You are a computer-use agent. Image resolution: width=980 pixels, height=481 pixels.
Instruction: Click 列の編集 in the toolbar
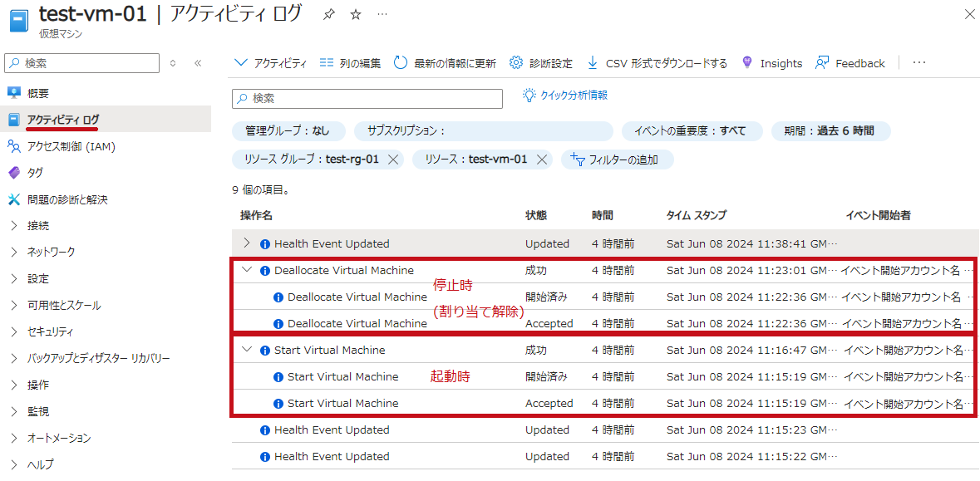point(350,63)
